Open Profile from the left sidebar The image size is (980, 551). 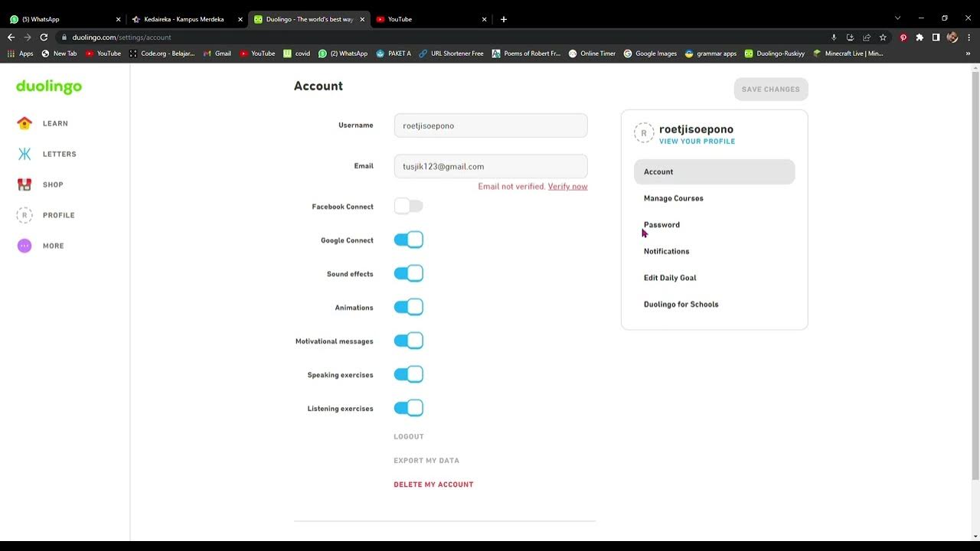[46, 215]
